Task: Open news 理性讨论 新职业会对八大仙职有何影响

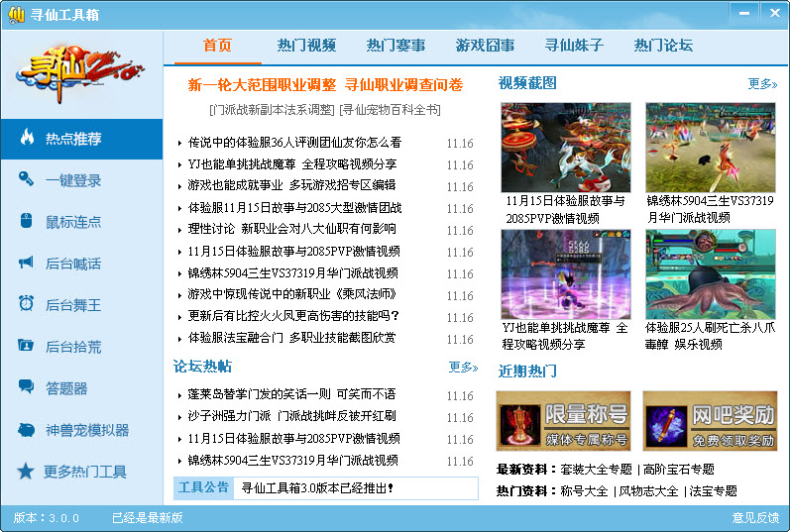Action: tap(291, 229)
